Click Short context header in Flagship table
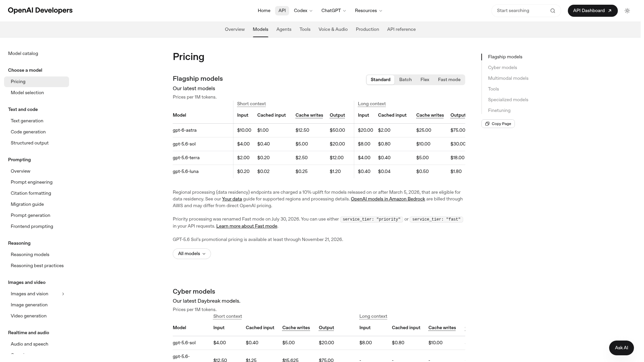644x362 pixels. (x=251, y=104)
